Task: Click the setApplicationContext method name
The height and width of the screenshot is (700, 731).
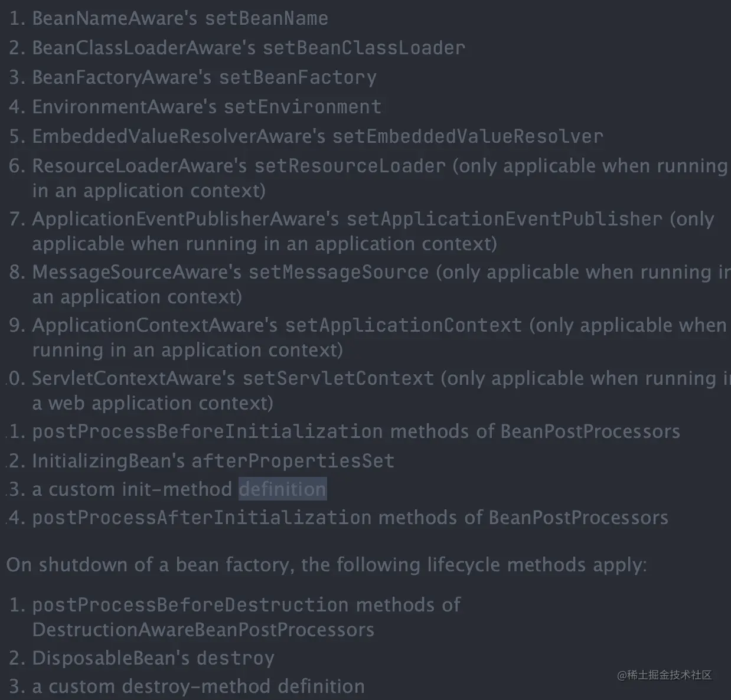Action: click(403, 325)
